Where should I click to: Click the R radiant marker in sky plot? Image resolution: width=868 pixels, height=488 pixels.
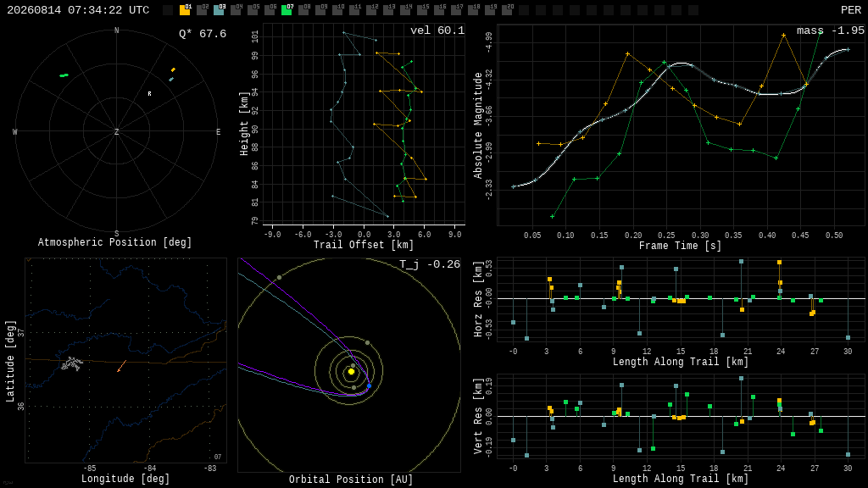pyautogui.click(x=149, y=94)
